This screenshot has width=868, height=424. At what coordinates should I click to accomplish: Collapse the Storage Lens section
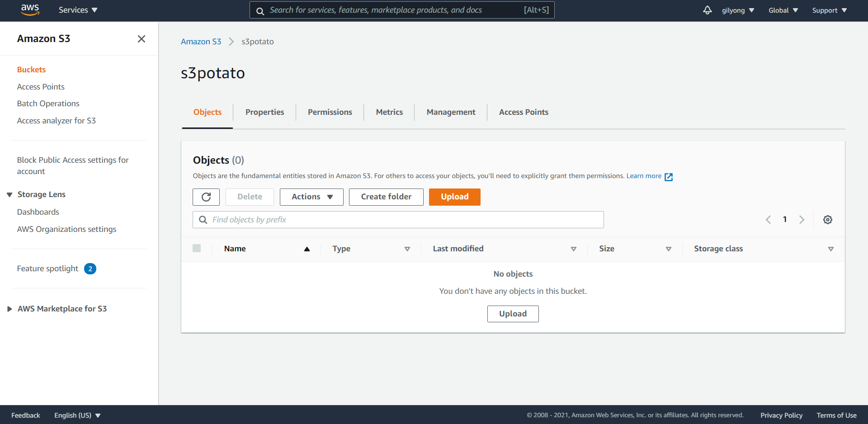tap(9, 195)
